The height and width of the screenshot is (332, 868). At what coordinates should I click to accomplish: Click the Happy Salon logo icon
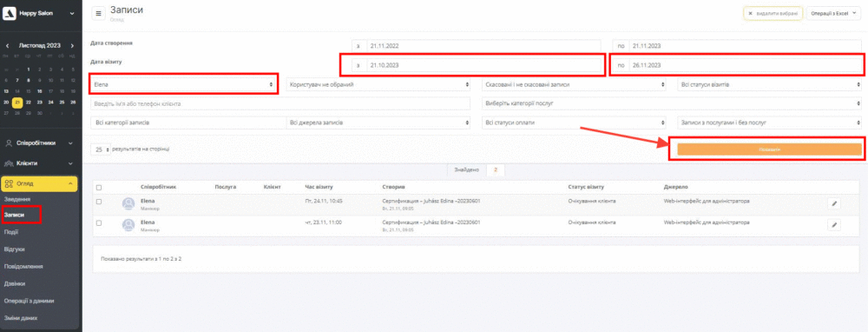10,13
